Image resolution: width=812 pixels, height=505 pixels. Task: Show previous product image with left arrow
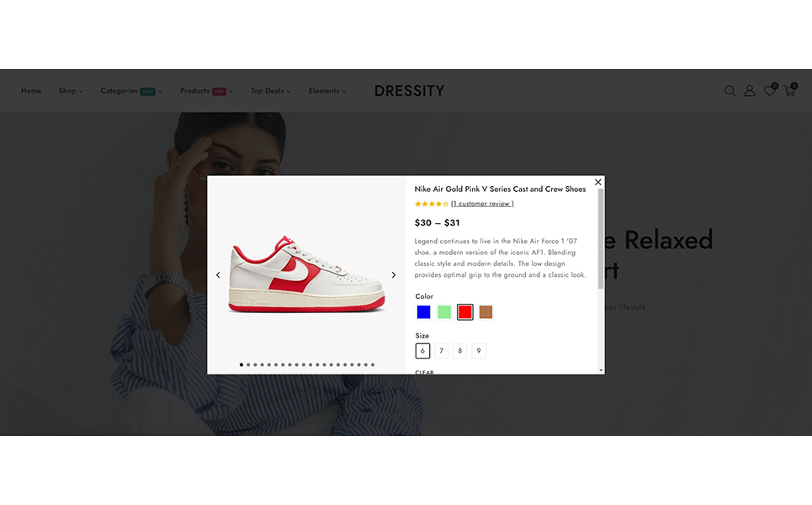(x=218, y=275)
